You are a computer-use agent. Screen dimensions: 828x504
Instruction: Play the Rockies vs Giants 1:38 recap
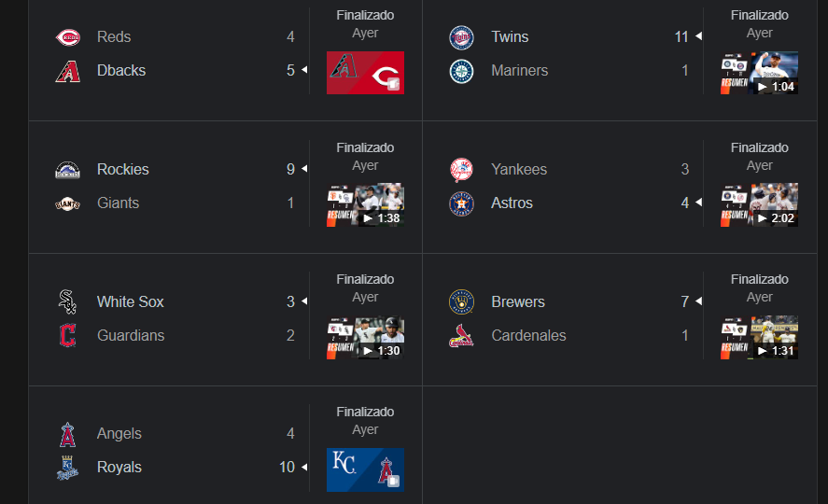pos(365,204)
